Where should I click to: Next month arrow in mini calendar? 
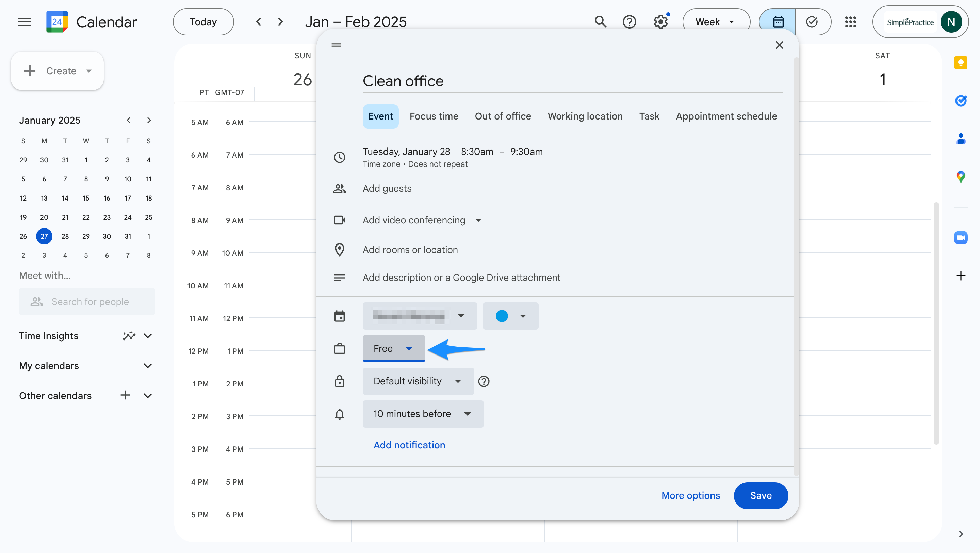149,120
